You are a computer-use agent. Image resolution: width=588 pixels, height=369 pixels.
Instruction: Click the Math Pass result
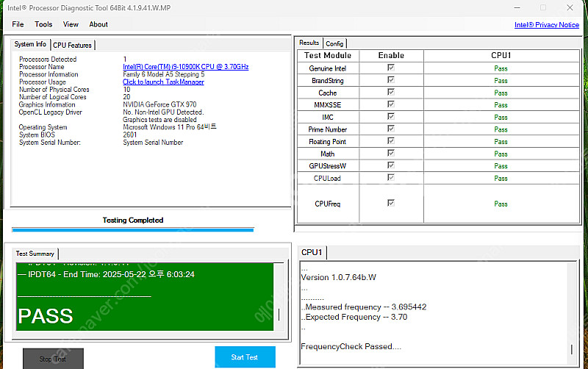coord(501,154)
